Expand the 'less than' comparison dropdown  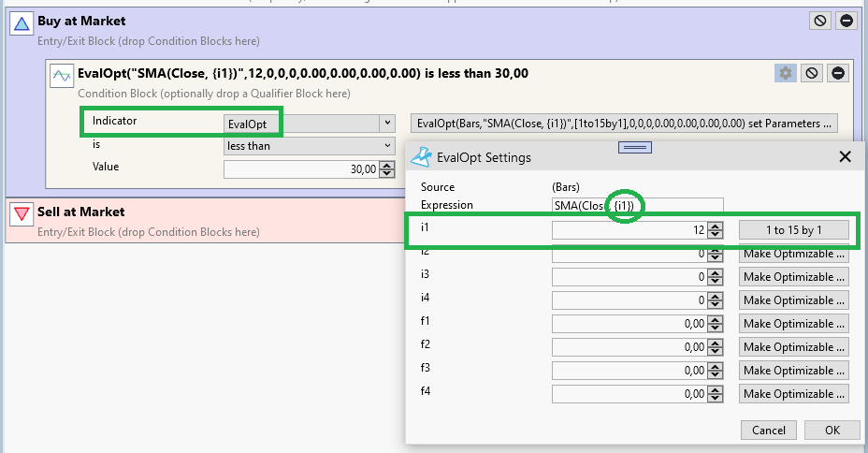[x=386, y=146]
